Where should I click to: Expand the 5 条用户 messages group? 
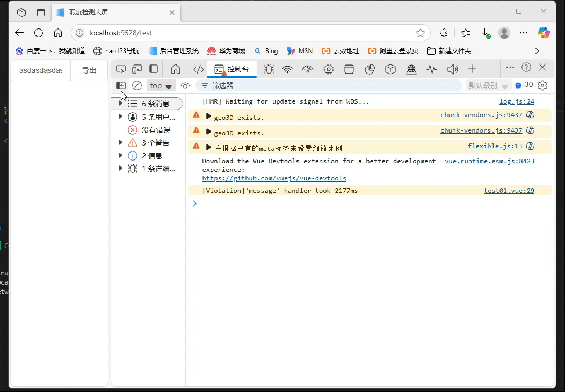pyautogui.click(x=120, y=117)
